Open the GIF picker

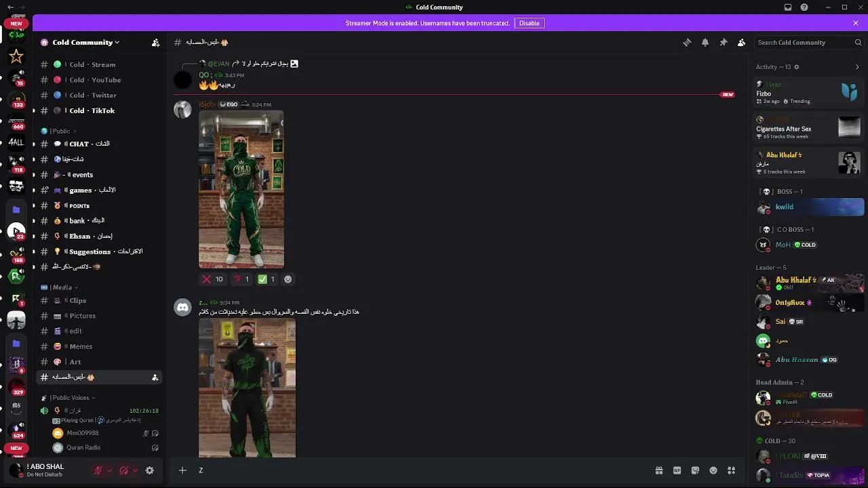click(x=677, y=470)
